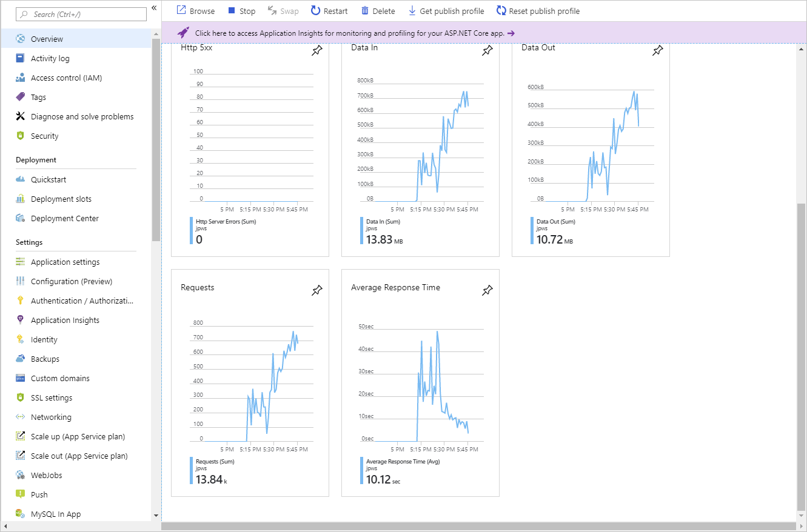The height and width of the screenshot is (532, 807).
Task: Open Overview menu item
Action: 76,39
